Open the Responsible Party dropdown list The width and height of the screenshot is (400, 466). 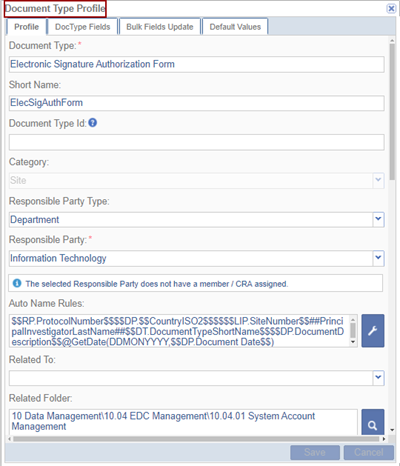pos(378,258)
